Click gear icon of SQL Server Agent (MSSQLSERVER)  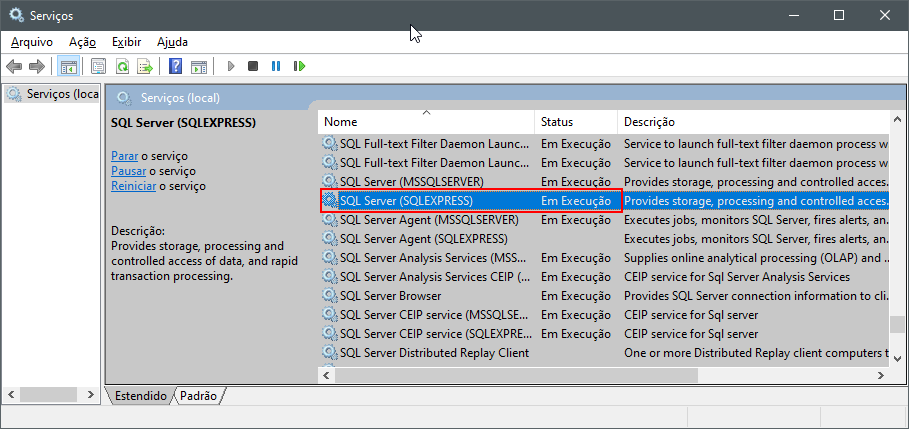[329, 219]
